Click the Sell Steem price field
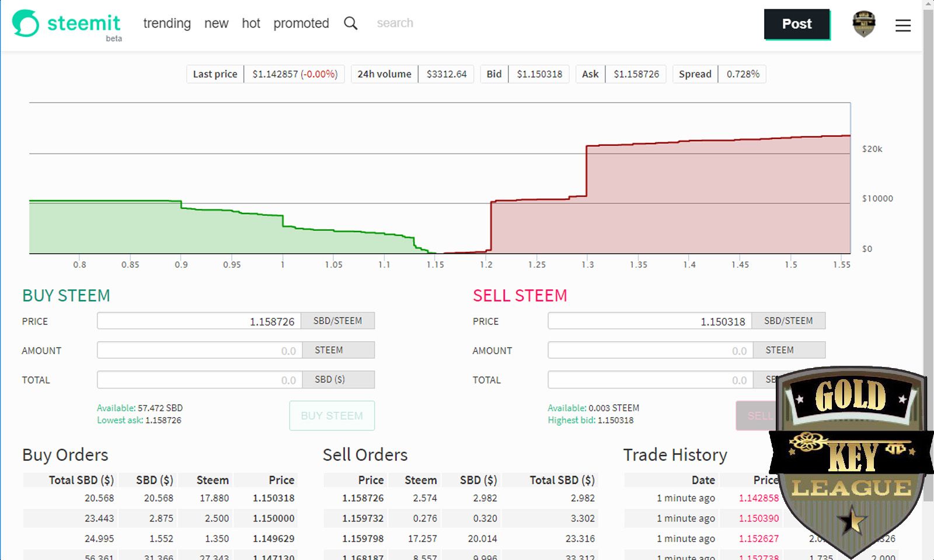 pos(650,321)
